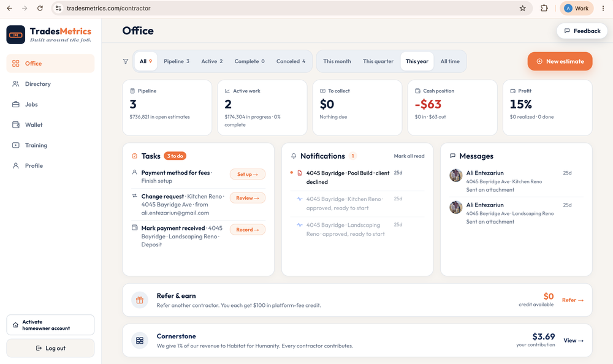Screen dimensions: 613x364
Task: Open Profile in the sidebar
Action: 50,166
